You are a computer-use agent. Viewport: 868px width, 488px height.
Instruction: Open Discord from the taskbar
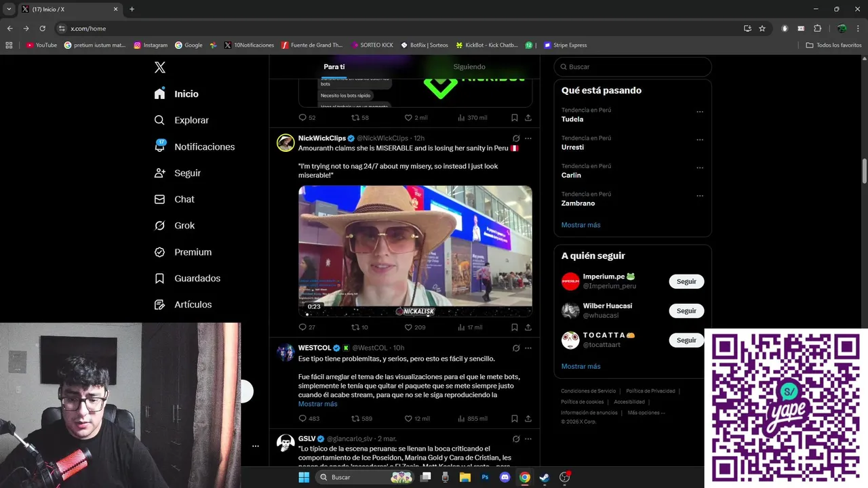505,477
